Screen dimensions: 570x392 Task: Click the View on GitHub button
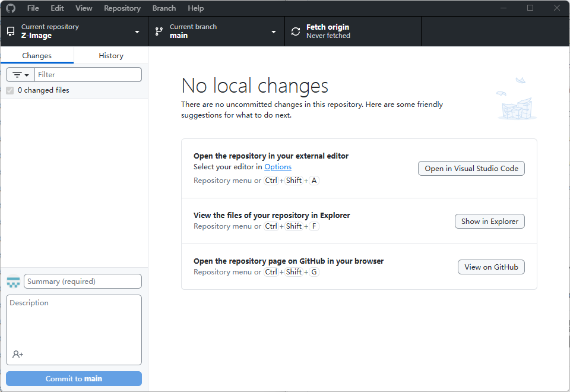(x=491, y=267)
